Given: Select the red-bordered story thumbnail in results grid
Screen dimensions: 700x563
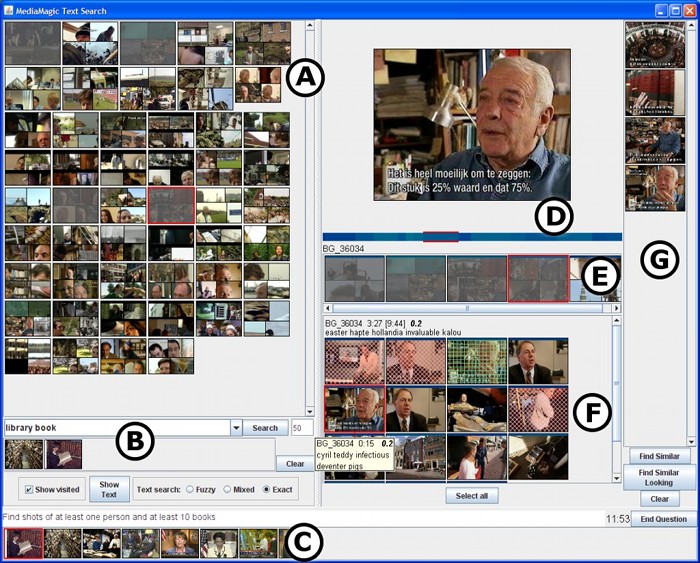Looking at the screenshot, I should pyautogui.click(x=170, y=205).
